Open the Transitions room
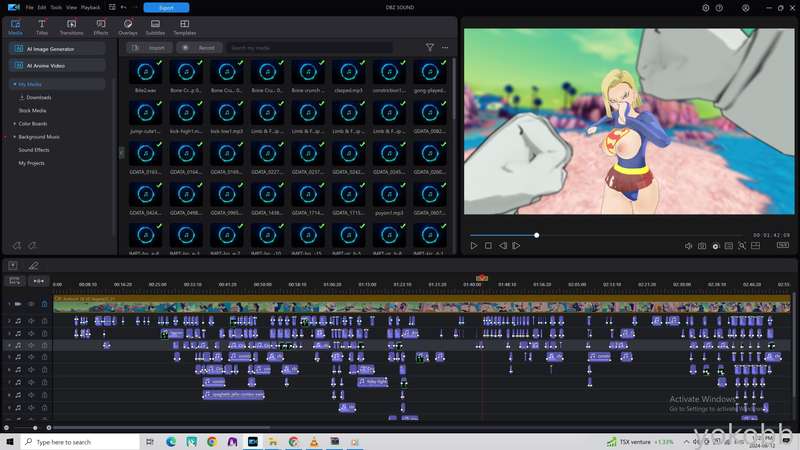This screenshot has width=800, height=450. [71, 26]
